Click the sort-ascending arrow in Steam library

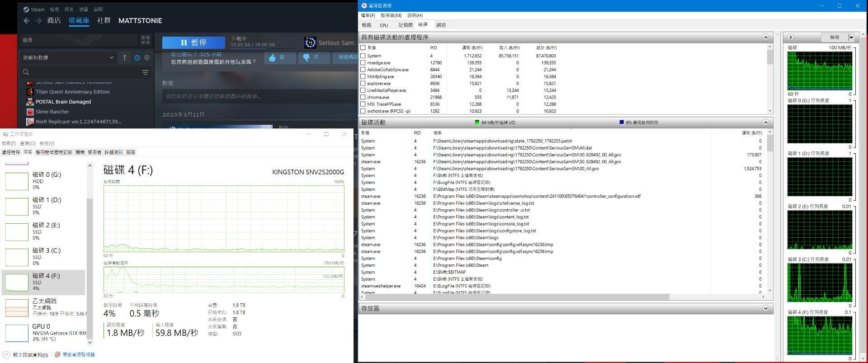tap(125, 58)
